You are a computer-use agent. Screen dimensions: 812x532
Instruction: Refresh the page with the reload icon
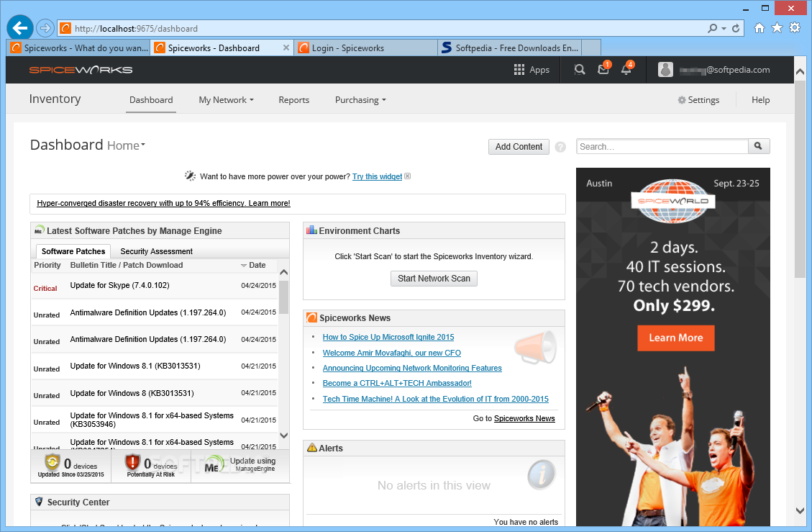(735, 29)
